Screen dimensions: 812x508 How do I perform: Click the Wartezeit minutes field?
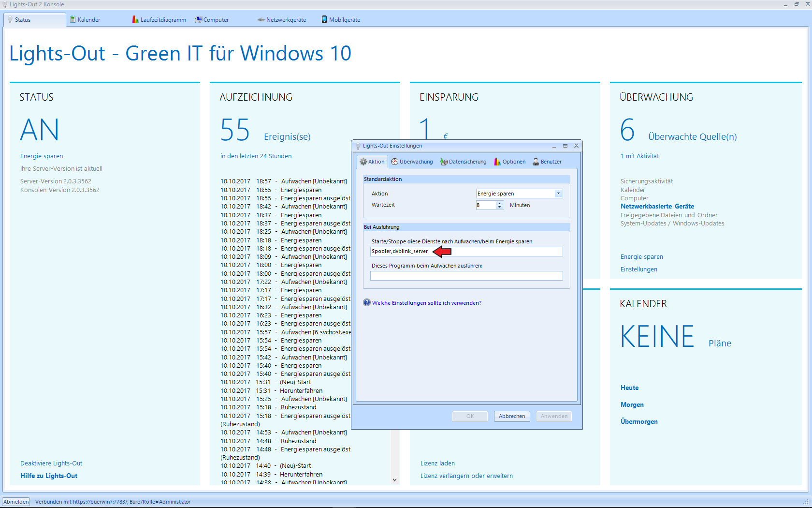click(486, 205)
